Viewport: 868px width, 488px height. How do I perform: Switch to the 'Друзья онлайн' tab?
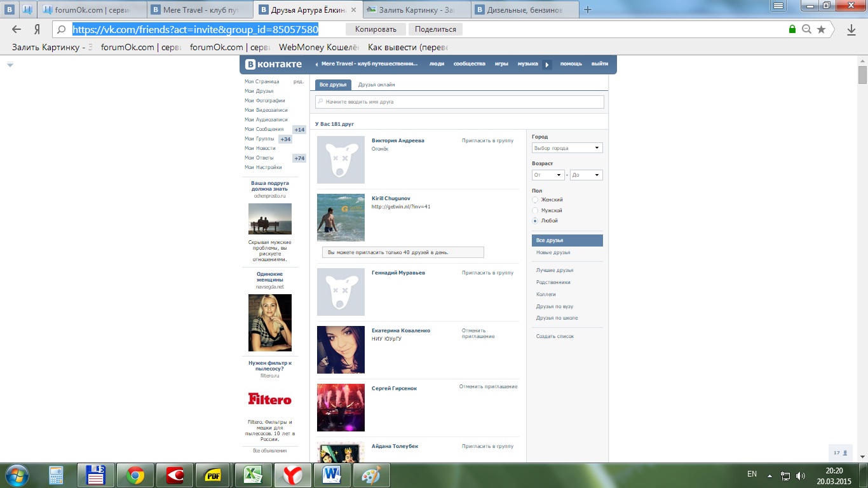coord(376,85)
